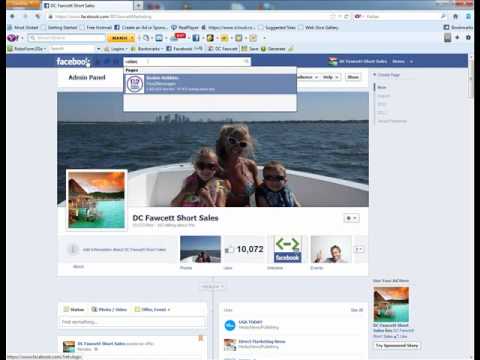The image size is (480, 360).
Task: Open the Logins dropdown in RoboForm
Action: pyautogui.click(x=116, y=49)
